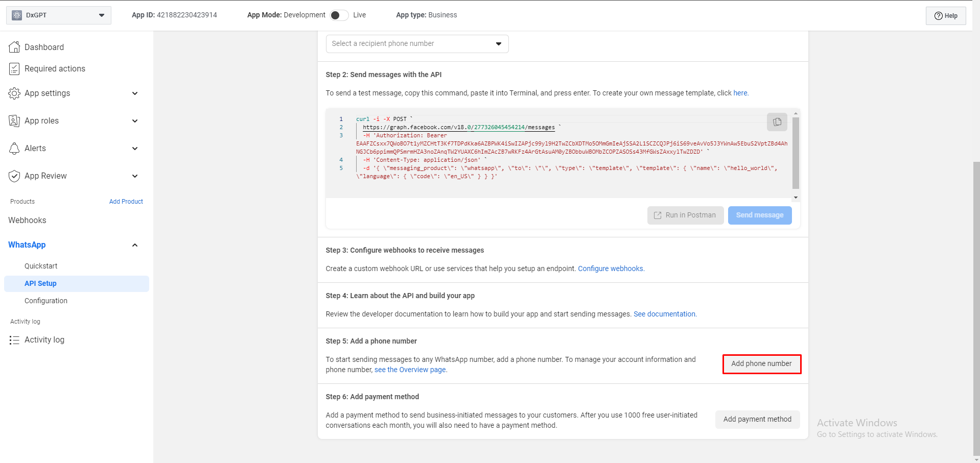980x463 pixels.
Task: Open the Quickstart menu item
Action: 41,266
